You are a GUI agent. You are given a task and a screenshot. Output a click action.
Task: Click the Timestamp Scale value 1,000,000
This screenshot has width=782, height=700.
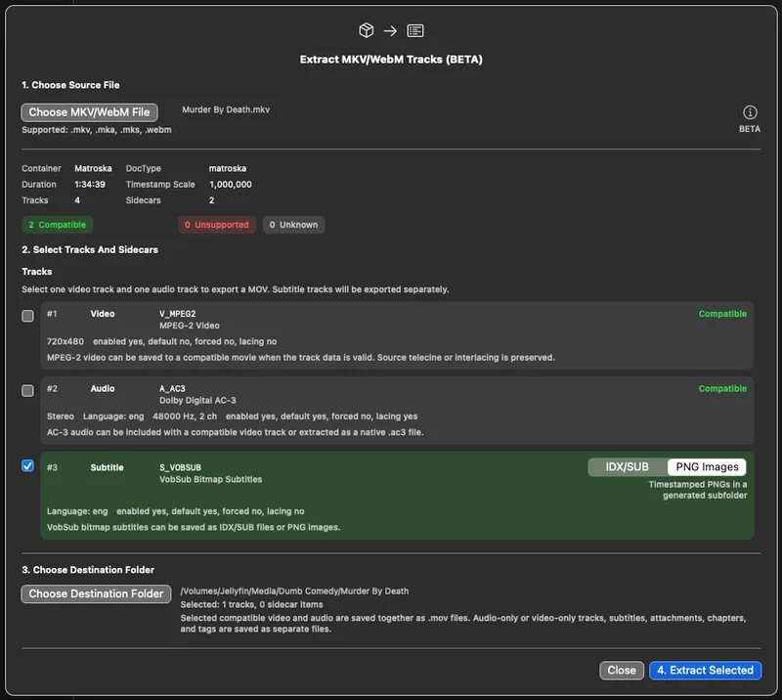[x=231, y=185]
